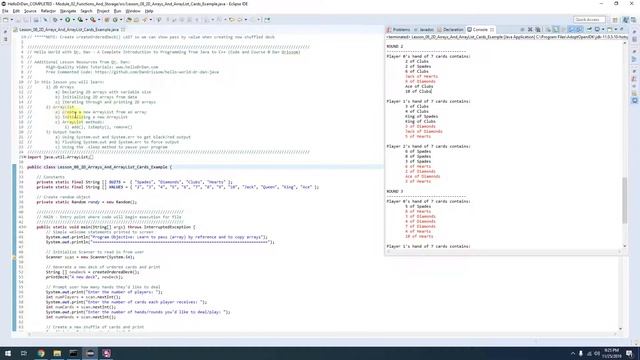Expand the New file dropdown arrow
Image resolution: width=640 pixels, height=360 pixels.
pyautogui.click(x=12, y=20)
